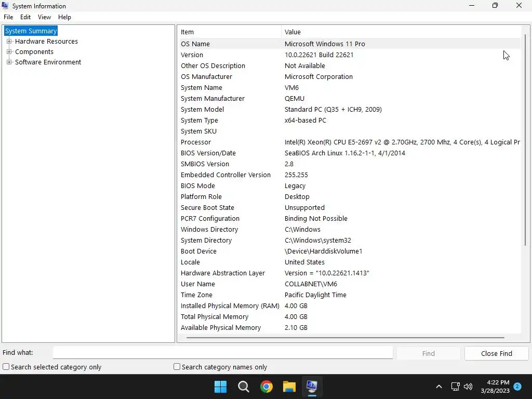Open the Edit menu
532x399 pixels.
point(25,17)
